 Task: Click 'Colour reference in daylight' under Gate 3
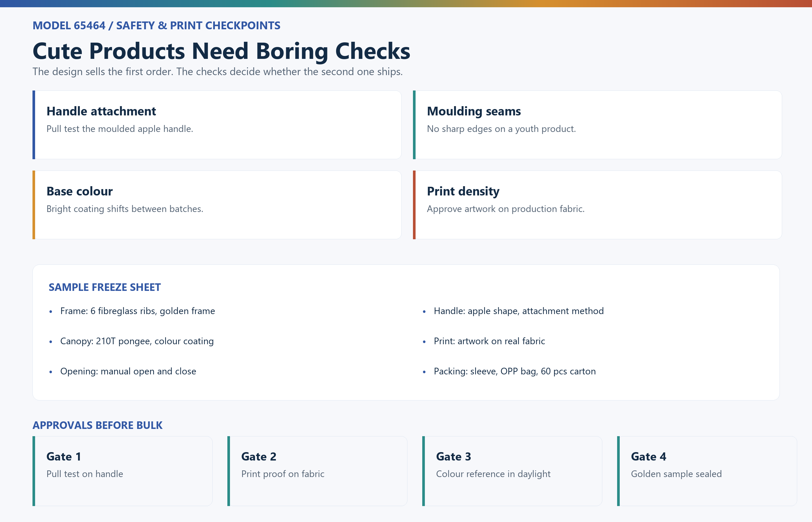(x=493, y=474)
